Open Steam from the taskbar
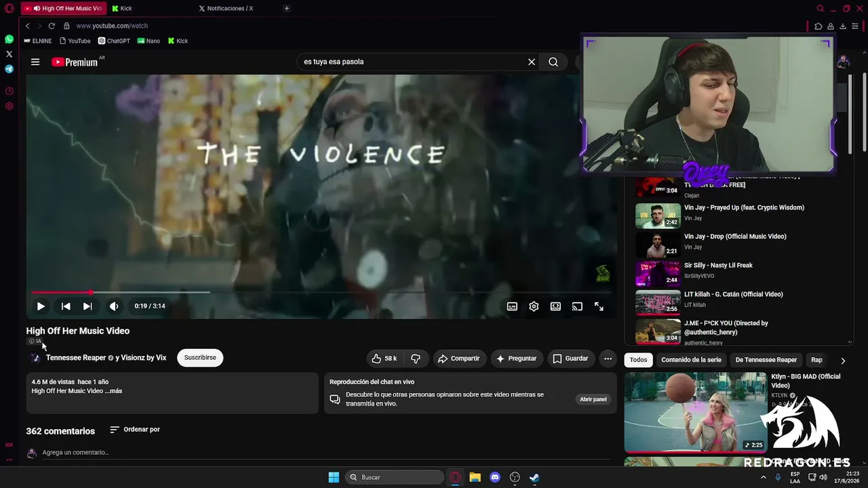Screen dimensions: 868x488 pyautogui.click(x=534, y=477)
